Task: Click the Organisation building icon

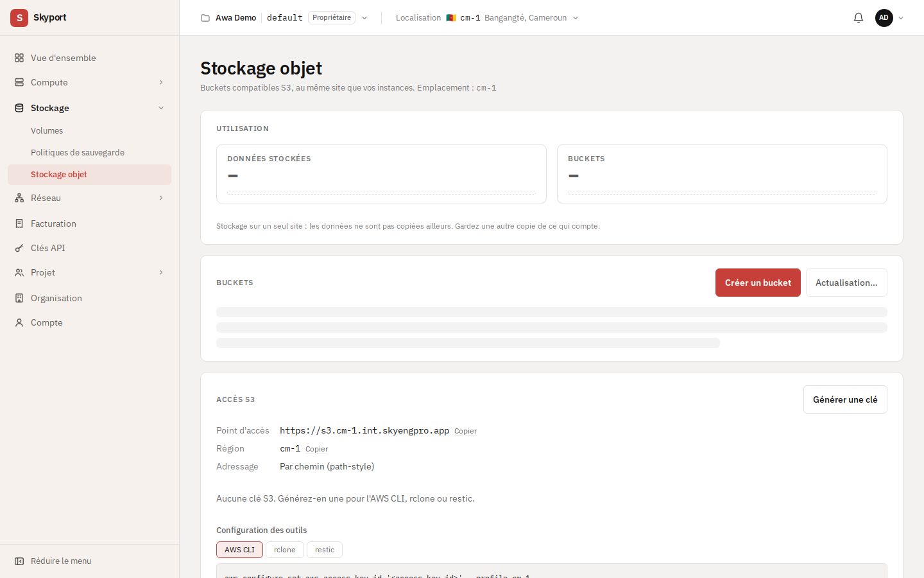Action: tap(19, 298)
